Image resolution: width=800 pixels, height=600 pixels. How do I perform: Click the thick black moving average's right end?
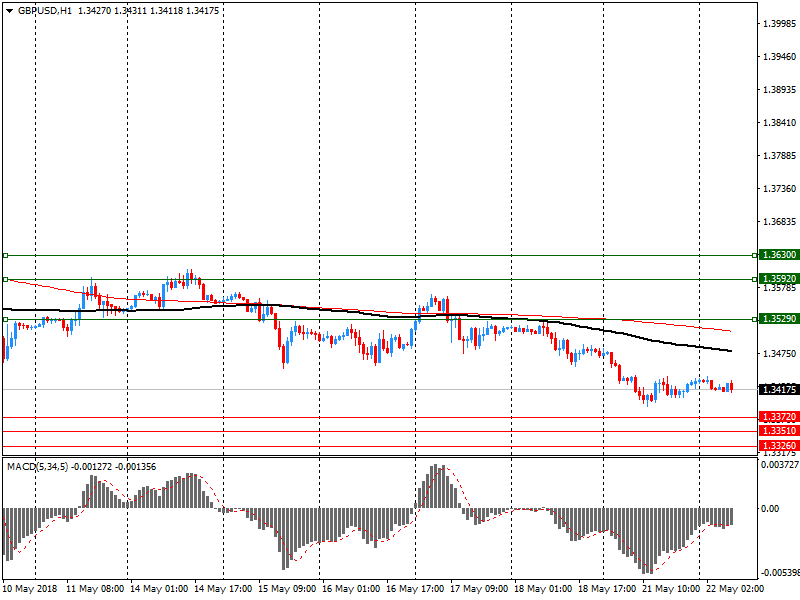730,351
